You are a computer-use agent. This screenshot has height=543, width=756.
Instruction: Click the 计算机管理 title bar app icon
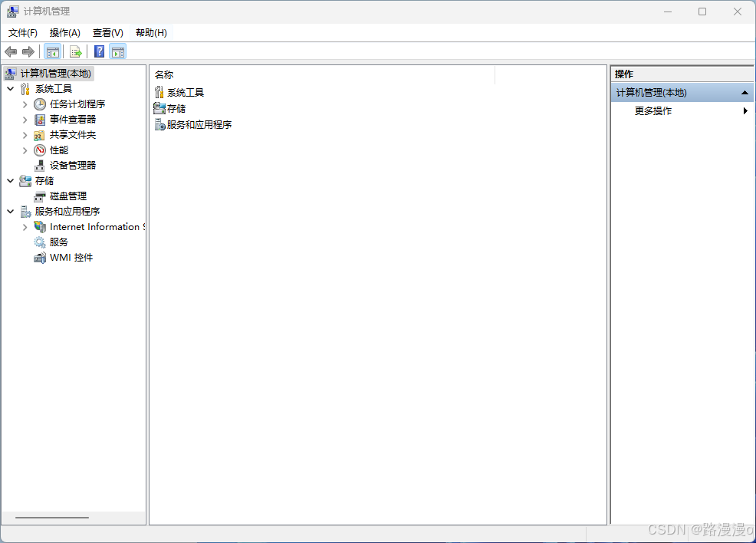tap(12, 11)
